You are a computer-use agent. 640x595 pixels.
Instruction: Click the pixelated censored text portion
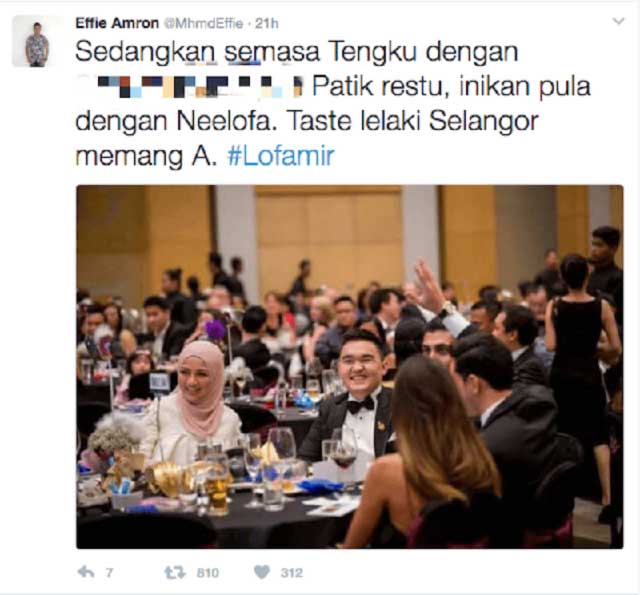click(192, 86)
